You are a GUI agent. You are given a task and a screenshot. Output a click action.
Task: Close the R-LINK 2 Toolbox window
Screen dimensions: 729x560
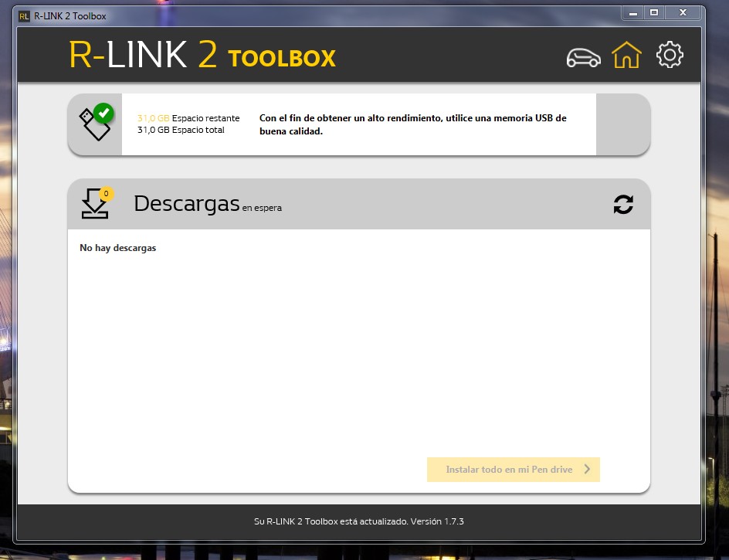tap(683, 13)
